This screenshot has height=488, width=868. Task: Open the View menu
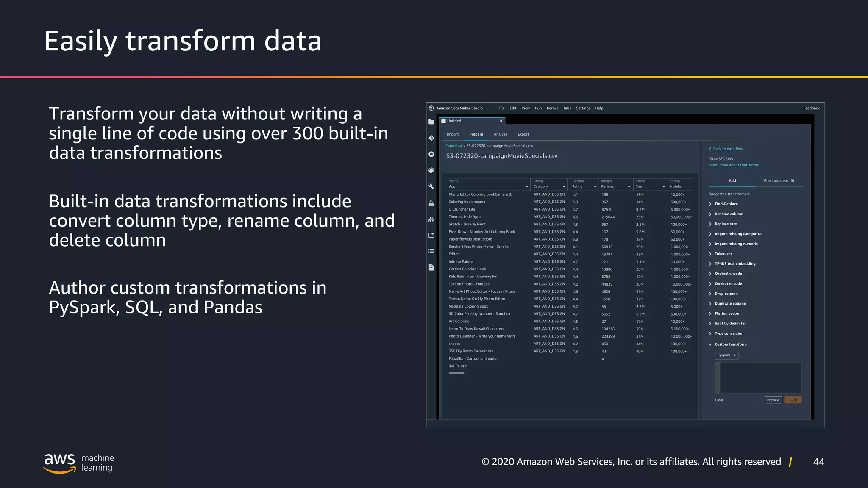(x=526, y=108)
